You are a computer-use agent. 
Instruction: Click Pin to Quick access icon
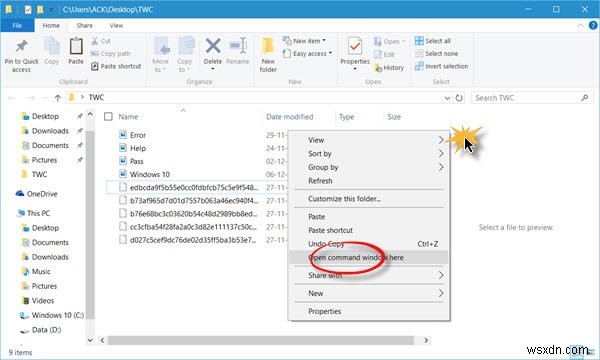(21, 46)
